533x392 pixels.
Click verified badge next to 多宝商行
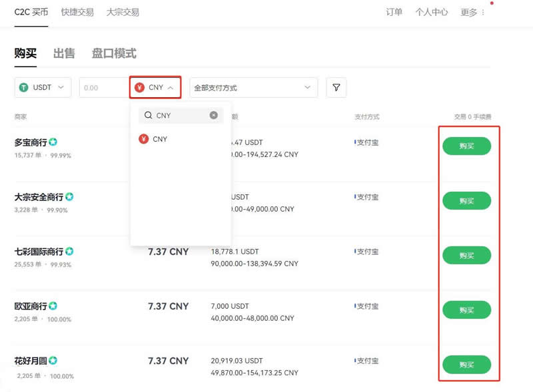pos(53,142)
